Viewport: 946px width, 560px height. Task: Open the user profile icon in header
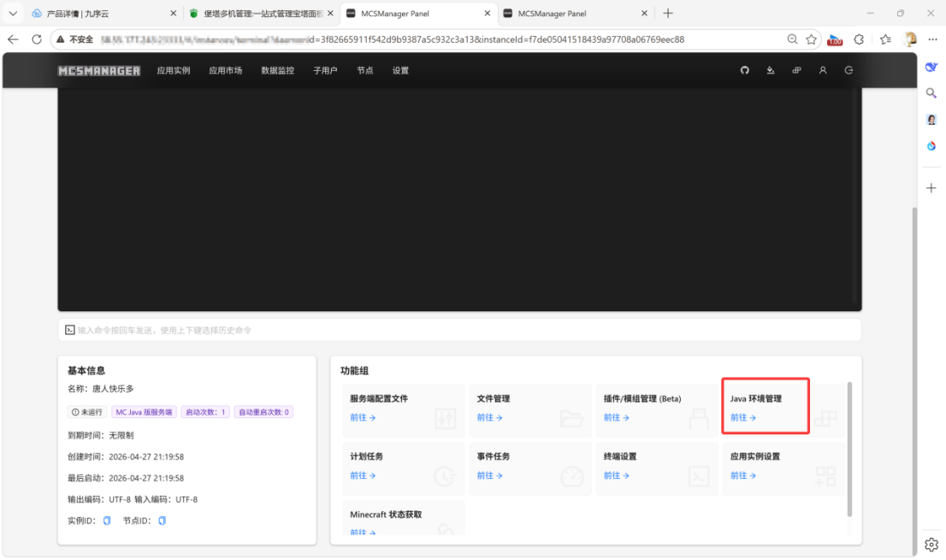point(822,70)
